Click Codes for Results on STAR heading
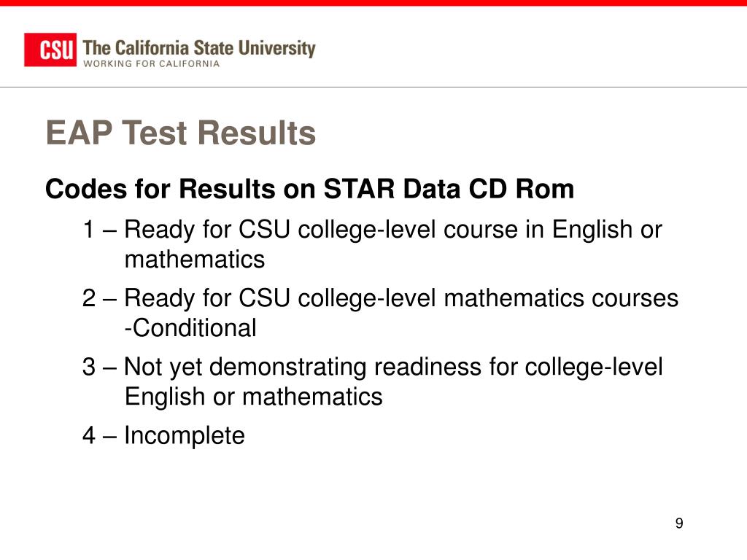 (x=309, y=189)
